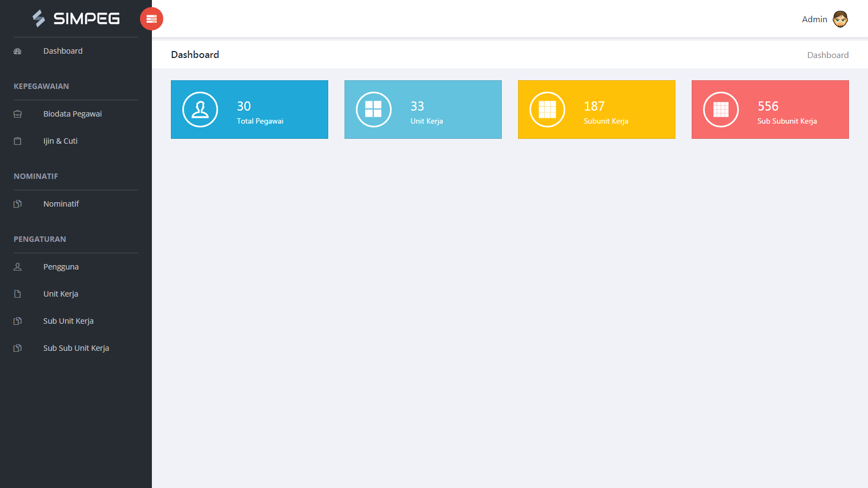Click the Dashboard breadcrumb link on right
Image resolution: width=868 pixels, height=488 pixels.
coord(827,55)
